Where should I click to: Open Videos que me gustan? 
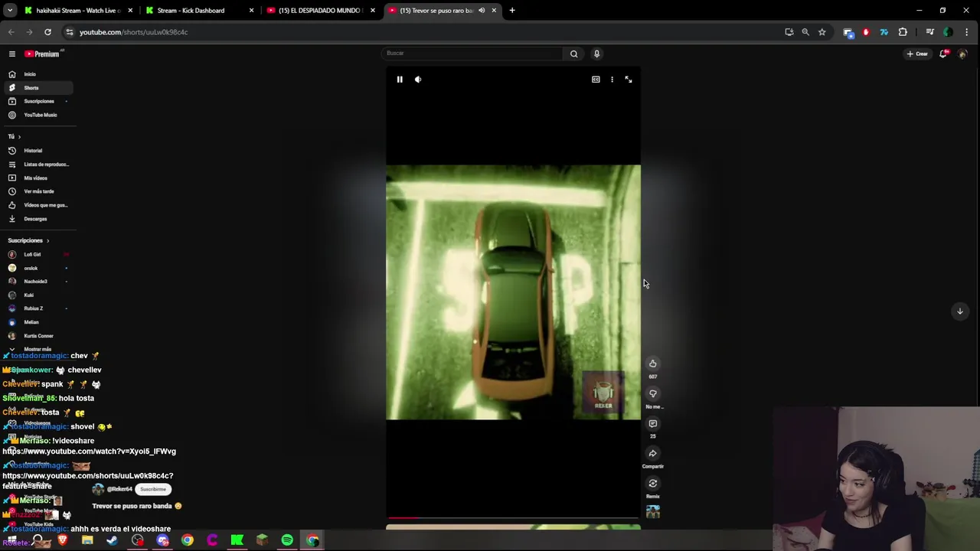click(x=37, y=205)
